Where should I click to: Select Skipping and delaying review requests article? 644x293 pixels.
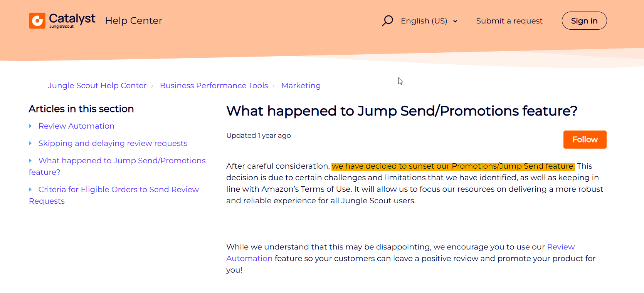(x=113, y=143)
